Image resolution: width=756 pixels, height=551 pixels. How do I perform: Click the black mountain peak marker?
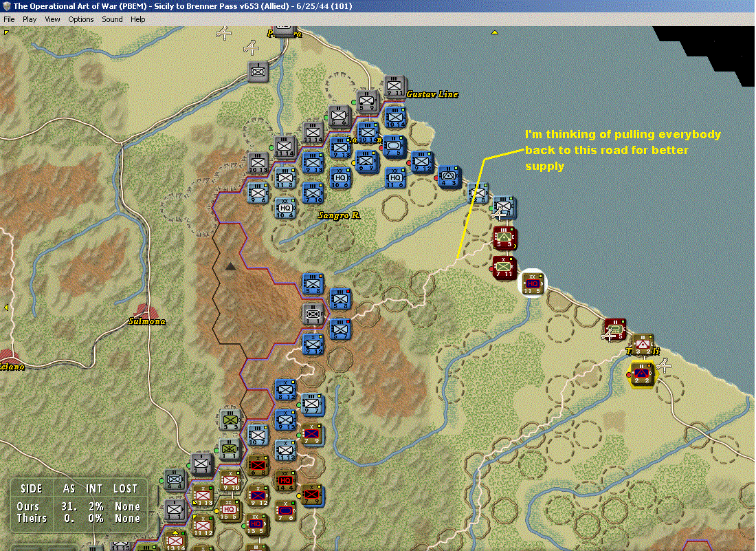pyautogui.click(x=230, y=266)
